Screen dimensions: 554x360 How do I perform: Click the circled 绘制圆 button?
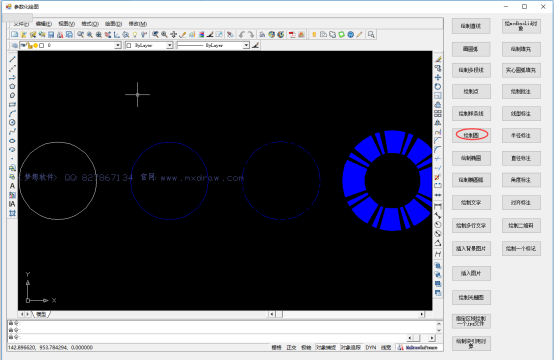[x=471, y=135]
